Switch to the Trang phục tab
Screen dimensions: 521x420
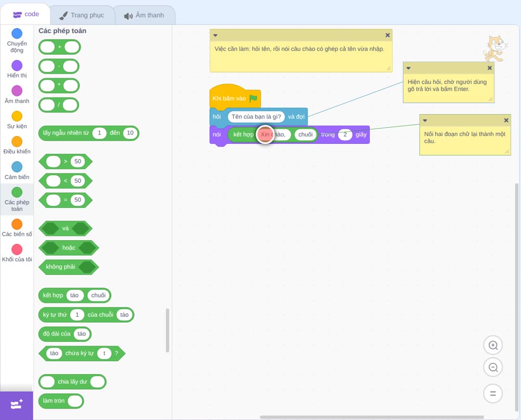[82, 15]
